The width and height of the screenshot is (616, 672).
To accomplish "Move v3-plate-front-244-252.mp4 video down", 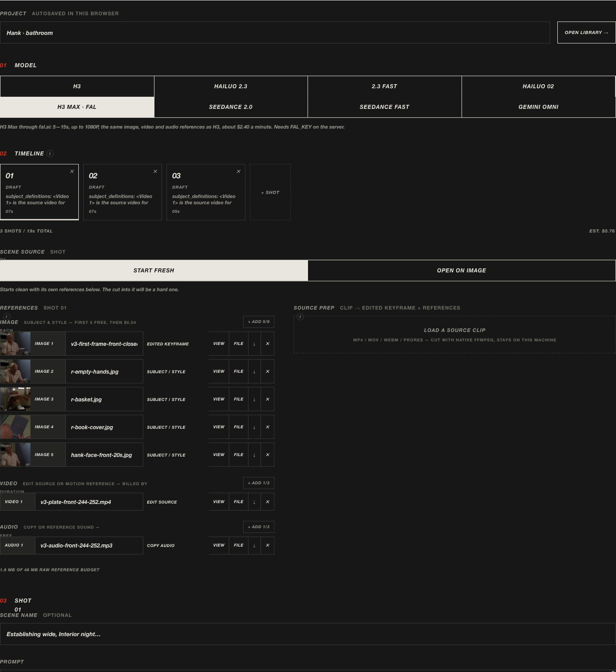I will [254, 502].
